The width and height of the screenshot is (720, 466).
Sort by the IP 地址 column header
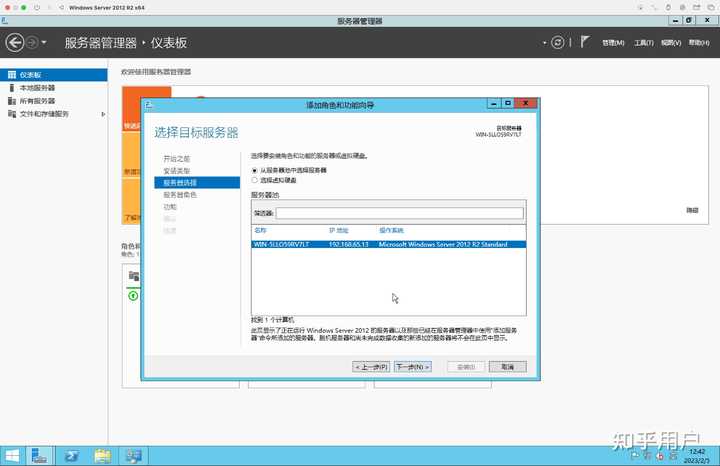[x=339, y=230]
